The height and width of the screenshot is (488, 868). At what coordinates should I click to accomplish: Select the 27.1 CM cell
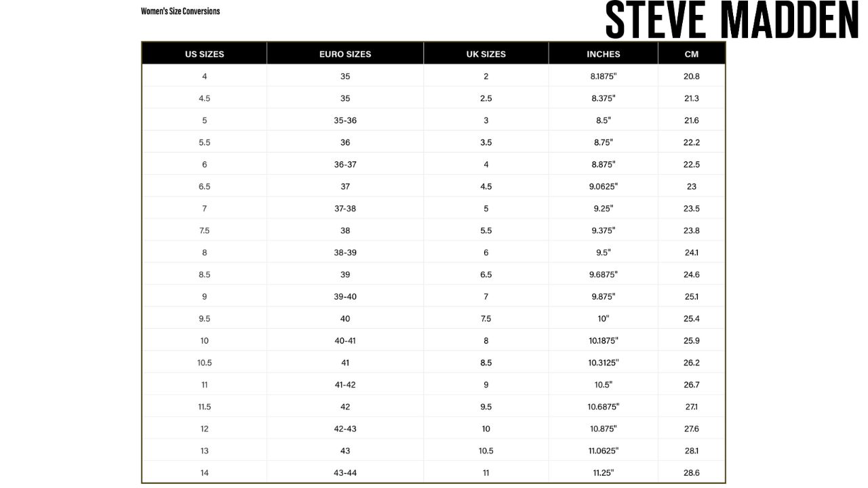pos(692,407)
